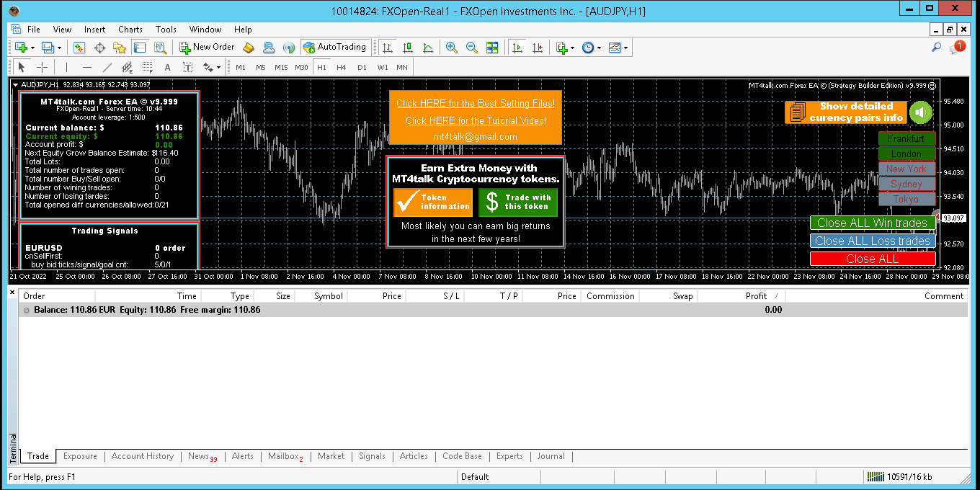
Task: Switch chart to candlesticks style
Action: click(408, 48)
